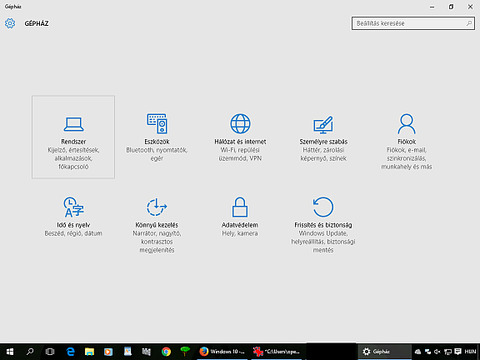480x360 pixels.
Task: Focus the Beállítás keresése search field
Action: (413, 23)
